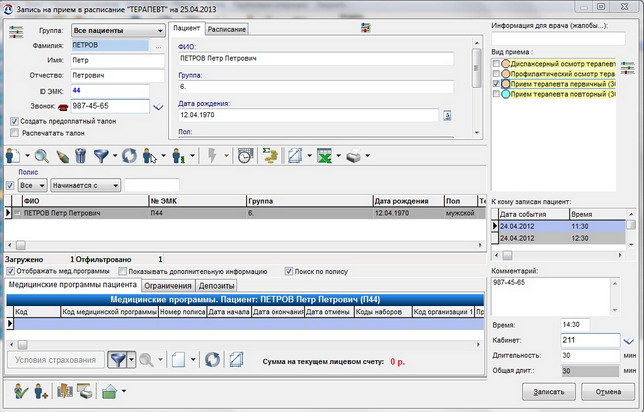Click the blue checkmark beside the Звонок field
The image size is (644, 412).
158,107
